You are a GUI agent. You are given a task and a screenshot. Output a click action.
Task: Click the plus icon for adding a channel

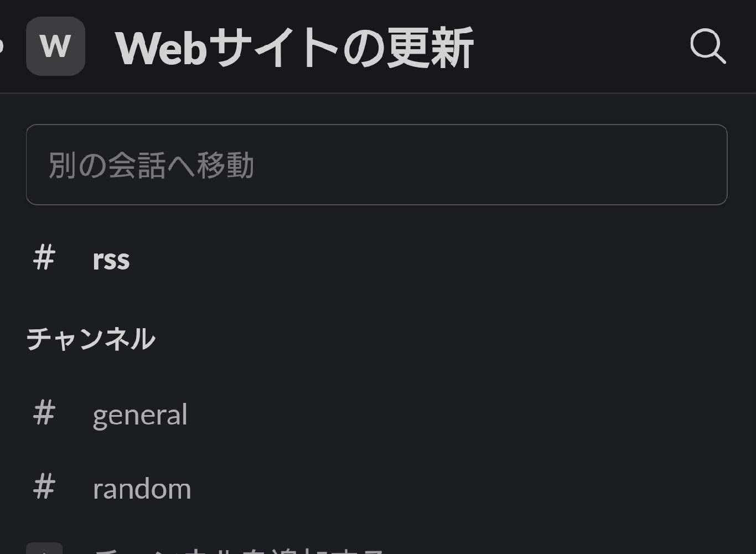pos(45,551)
